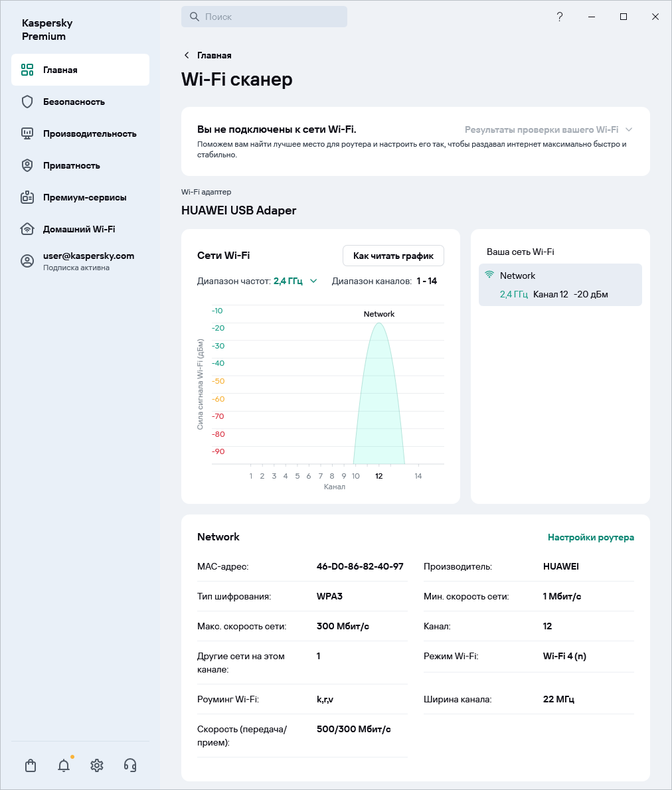
Task: Select Приватность in the sidebar menu
Action: [x=80, y=165]
